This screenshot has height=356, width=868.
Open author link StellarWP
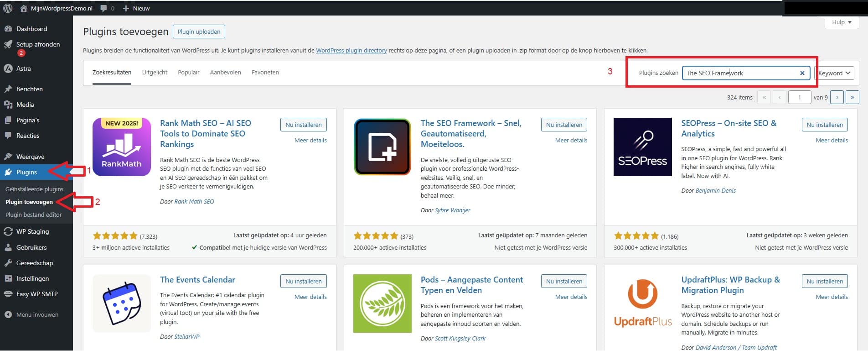coord(187,336)
